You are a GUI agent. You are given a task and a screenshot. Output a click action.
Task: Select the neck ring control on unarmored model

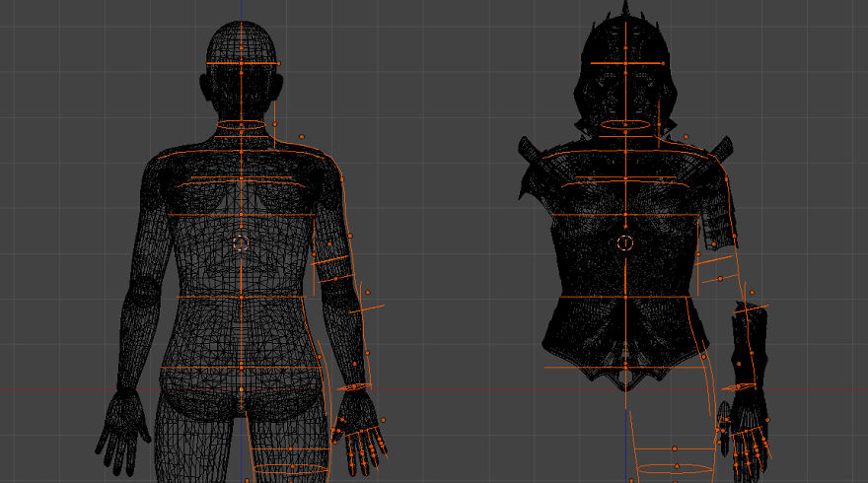pyautogui.click(x=242, y=125)
